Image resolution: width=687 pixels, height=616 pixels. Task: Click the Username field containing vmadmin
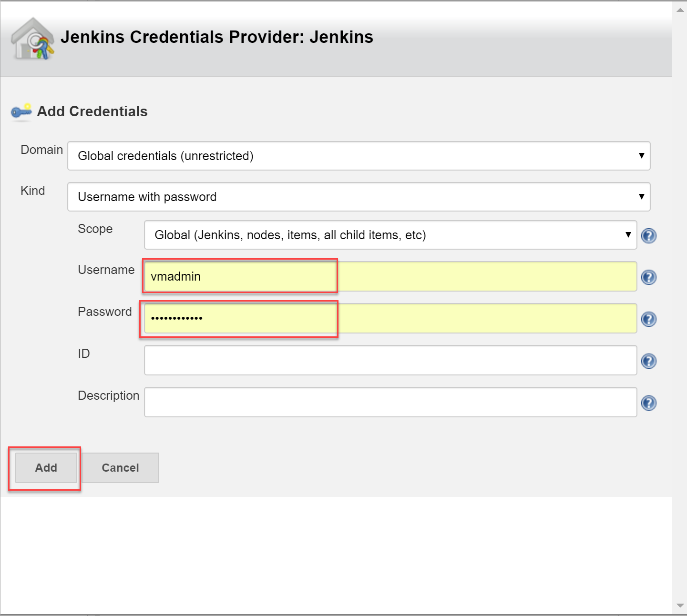click(x=390, y=276)
